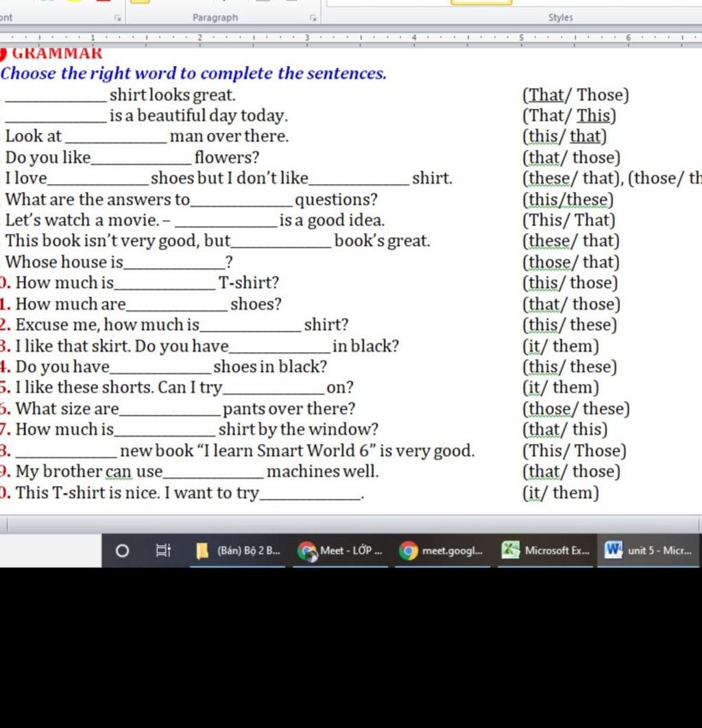The image size is (702, 728).
Task: Click the text 'shirt looks great.'
Action: tap(173, 95)
